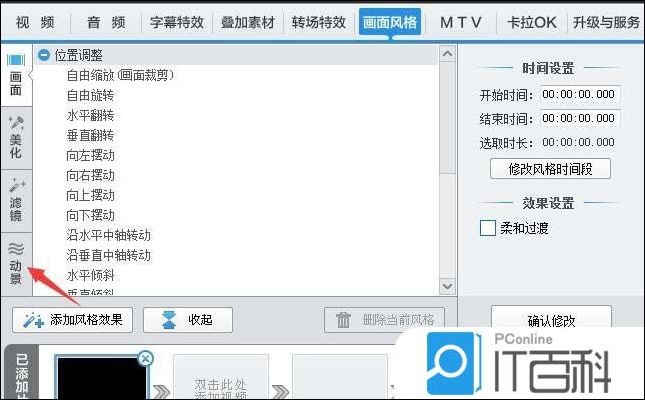645x400 pixels.
Task: Click the 修改风格时间段 button
Action: click(x=550, y=169)
